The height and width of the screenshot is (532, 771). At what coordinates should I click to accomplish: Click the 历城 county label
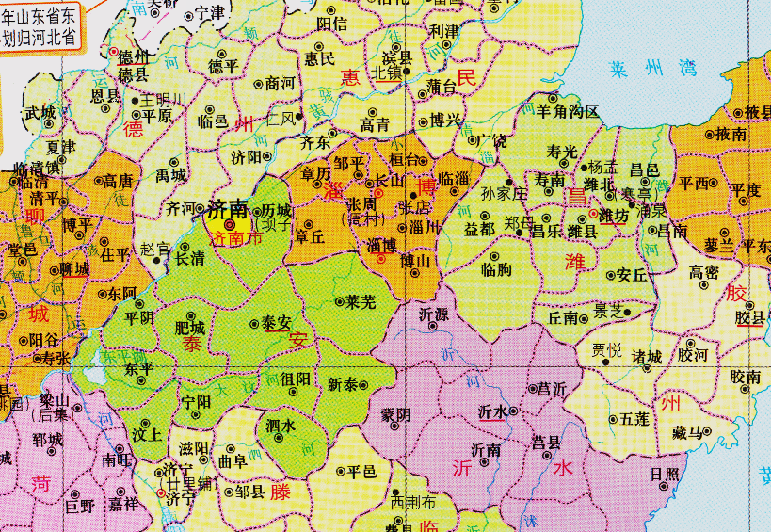point(277,212)
